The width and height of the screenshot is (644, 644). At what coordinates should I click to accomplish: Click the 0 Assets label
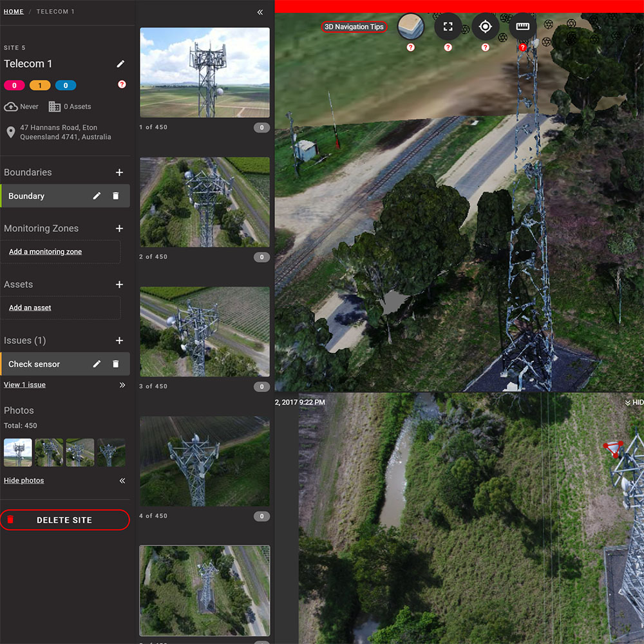[78, 107]
